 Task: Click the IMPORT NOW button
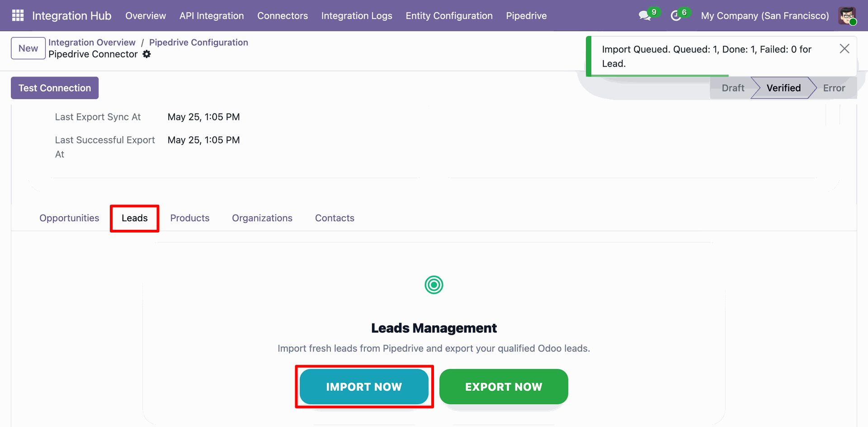[364, 387]
